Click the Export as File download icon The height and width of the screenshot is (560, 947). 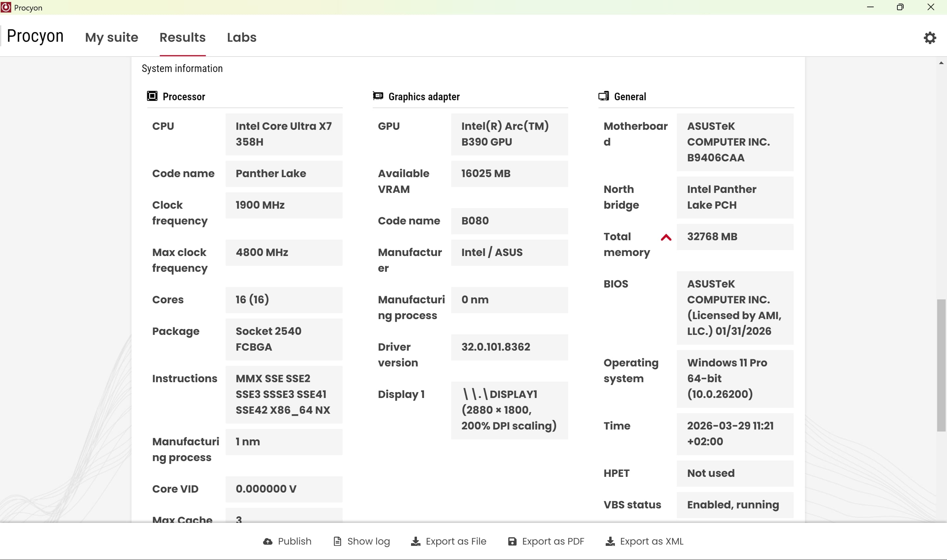416,542
